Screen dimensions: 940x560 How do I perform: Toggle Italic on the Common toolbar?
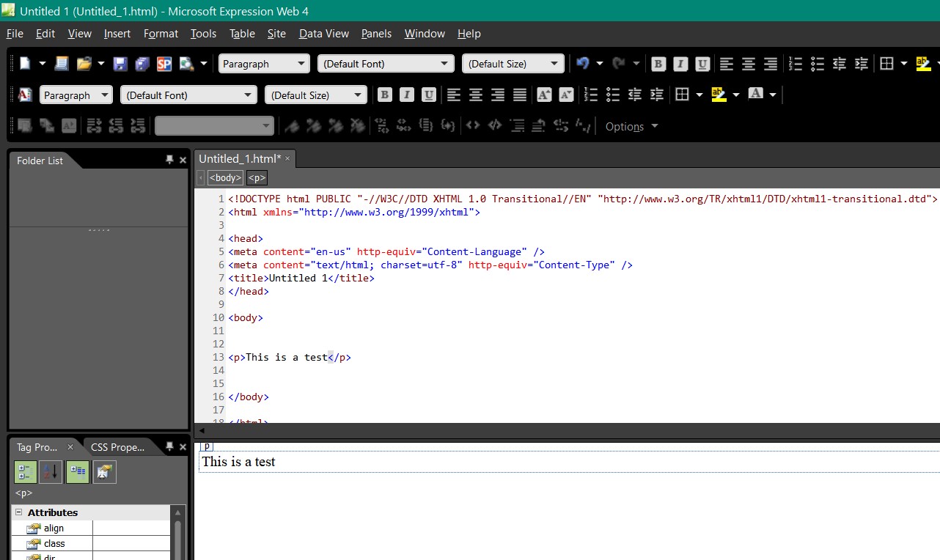point(680,64)
